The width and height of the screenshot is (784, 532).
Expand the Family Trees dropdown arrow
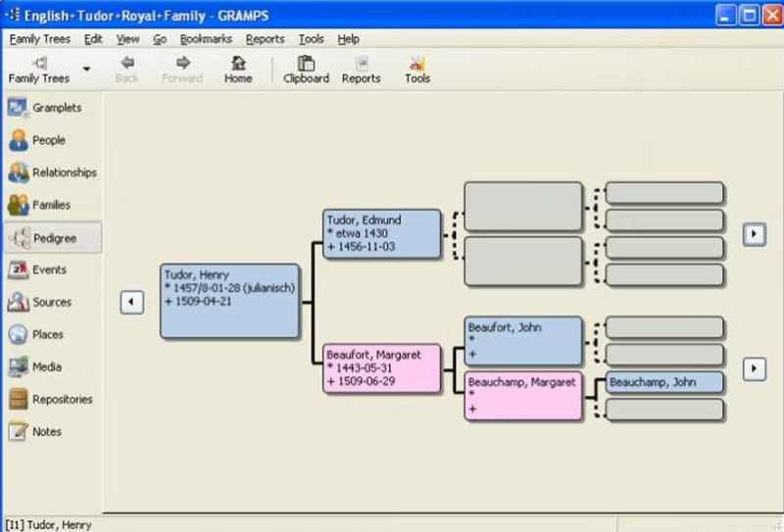tap(86, 69)
